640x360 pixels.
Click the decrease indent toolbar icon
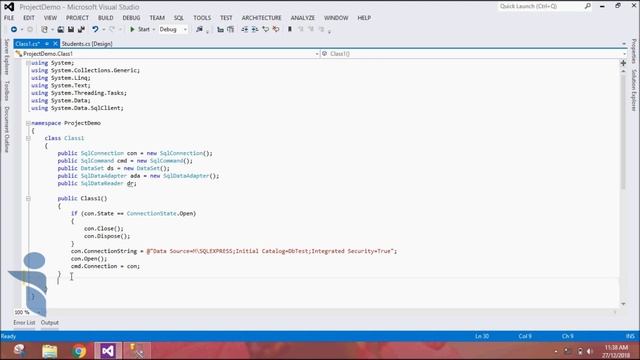click(x=244, y=29)
